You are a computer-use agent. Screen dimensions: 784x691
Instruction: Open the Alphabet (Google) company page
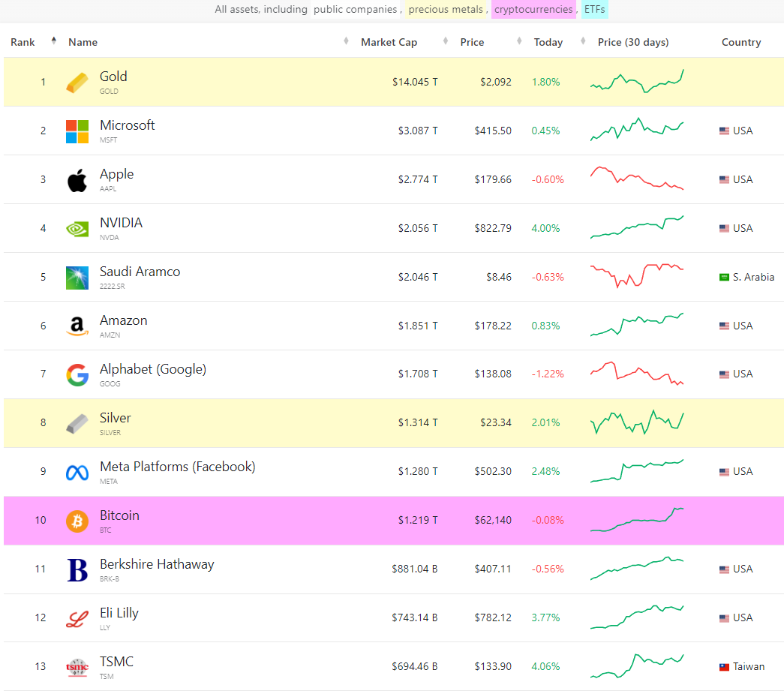click(153, 369)
